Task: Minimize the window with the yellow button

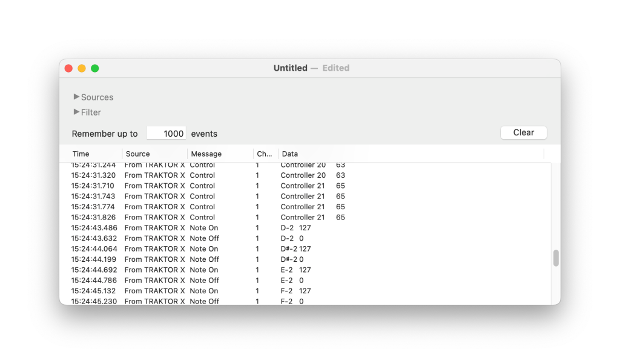Action: point(82,68)
